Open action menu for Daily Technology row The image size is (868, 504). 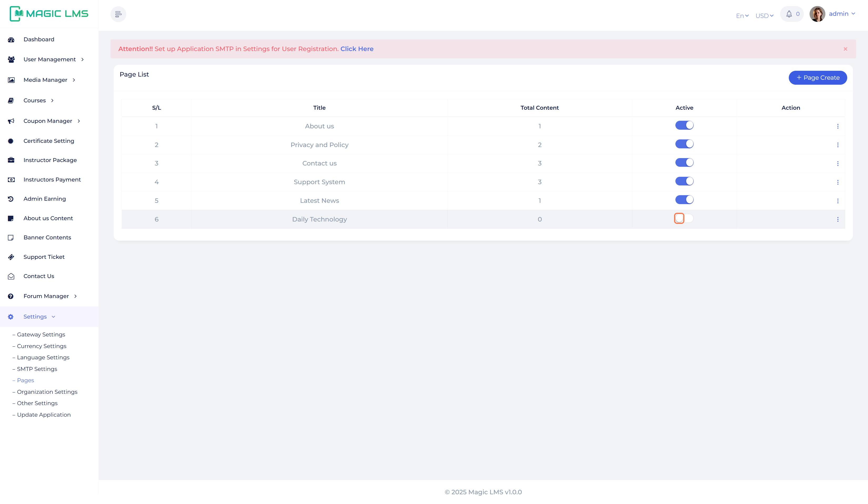838,219
